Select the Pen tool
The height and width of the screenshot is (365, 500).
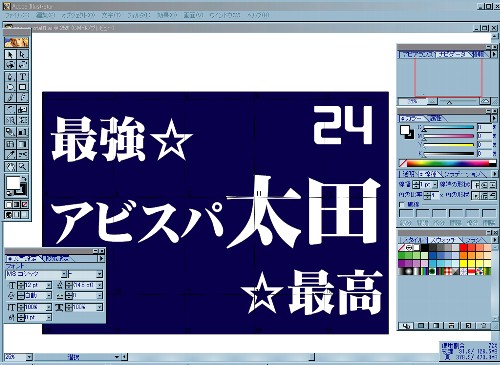(10, 77)
